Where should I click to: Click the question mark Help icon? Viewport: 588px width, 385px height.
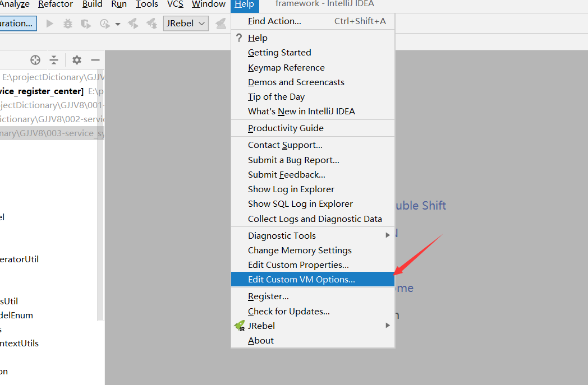(x=239, y=38)
